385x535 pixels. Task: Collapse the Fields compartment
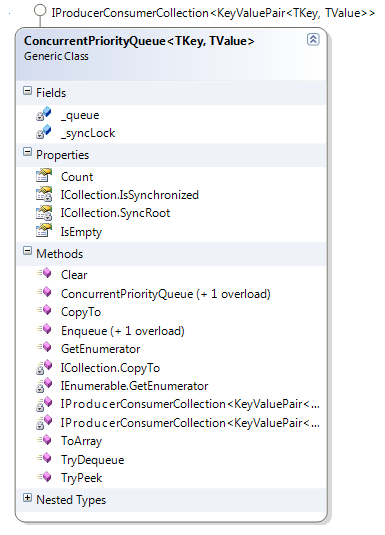point(27,91)
